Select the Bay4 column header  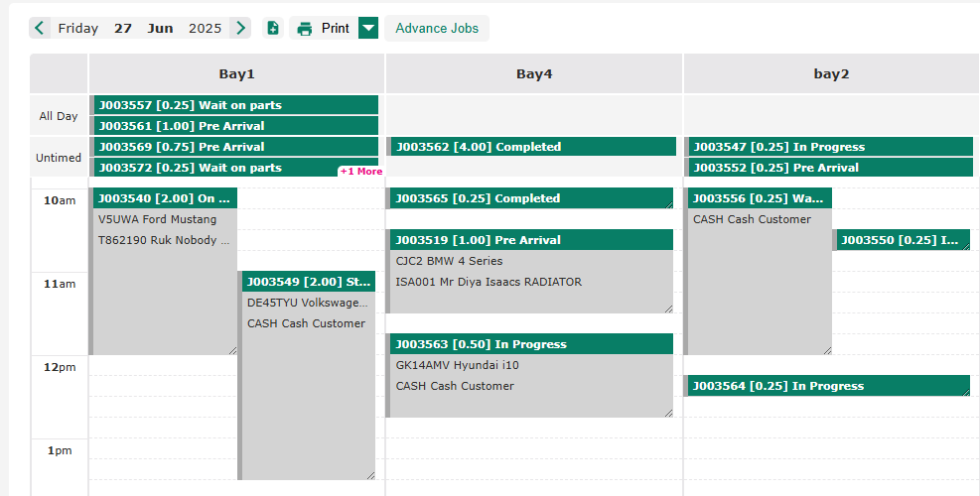[x=533, y=73]
